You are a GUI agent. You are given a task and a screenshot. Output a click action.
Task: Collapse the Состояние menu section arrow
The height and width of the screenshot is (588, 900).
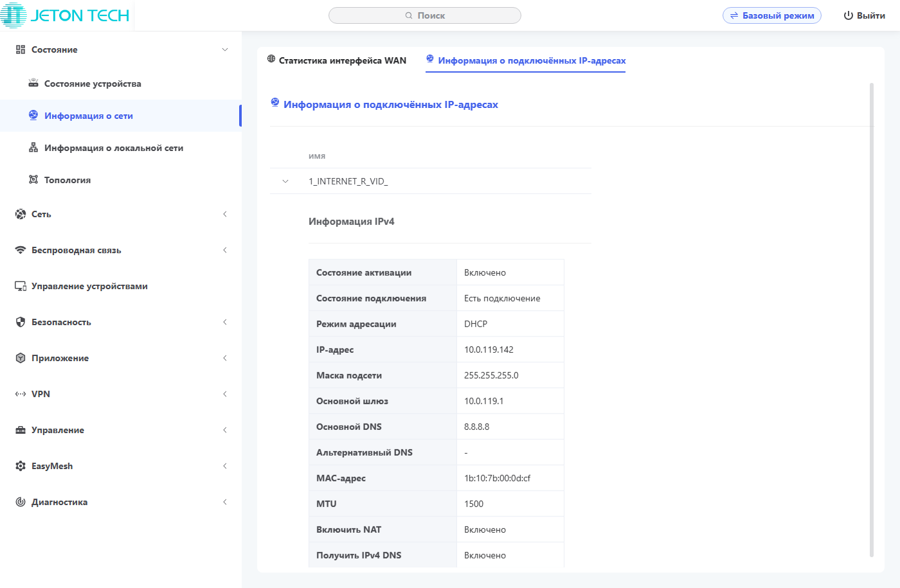225,49
